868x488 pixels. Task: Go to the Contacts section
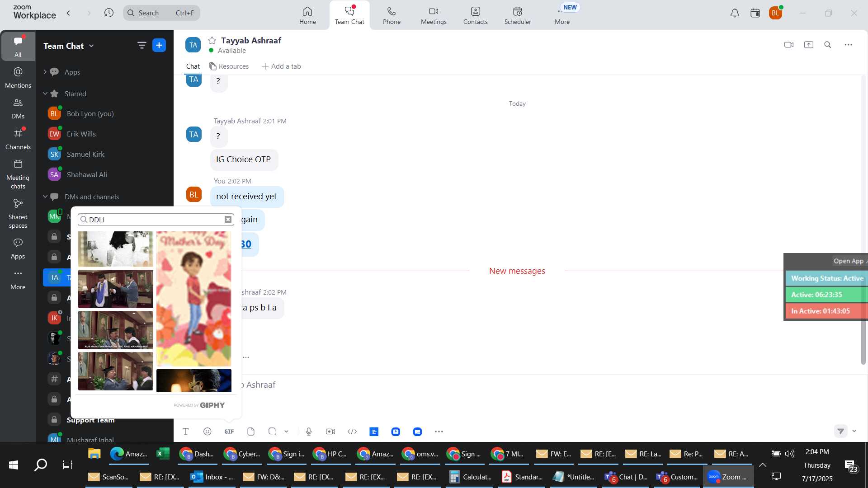tap(475, 15)
